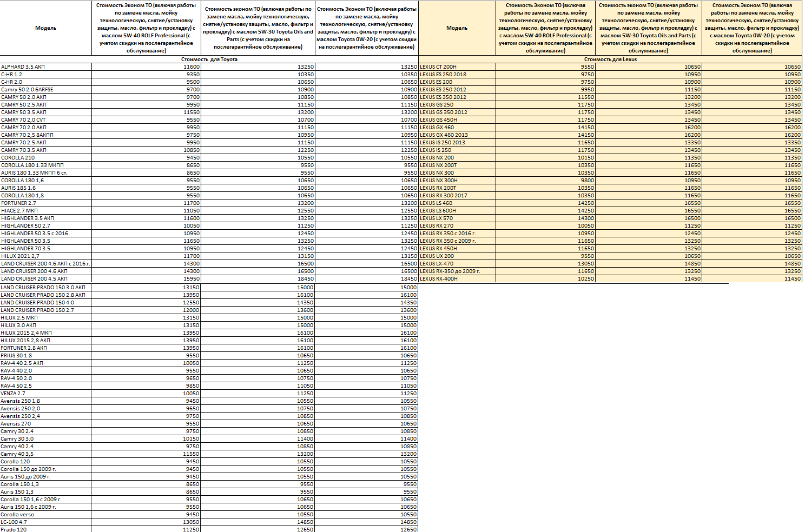Select the 'Стоимость для Lexus' section header

click(610, 59)
